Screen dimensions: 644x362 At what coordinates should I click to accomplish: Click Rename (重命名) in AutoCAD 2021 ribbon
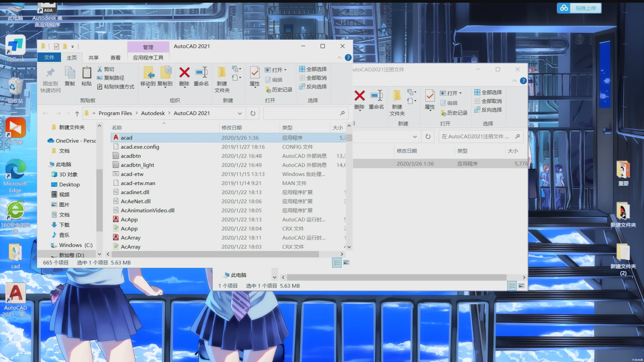click(x=201, y=76)
